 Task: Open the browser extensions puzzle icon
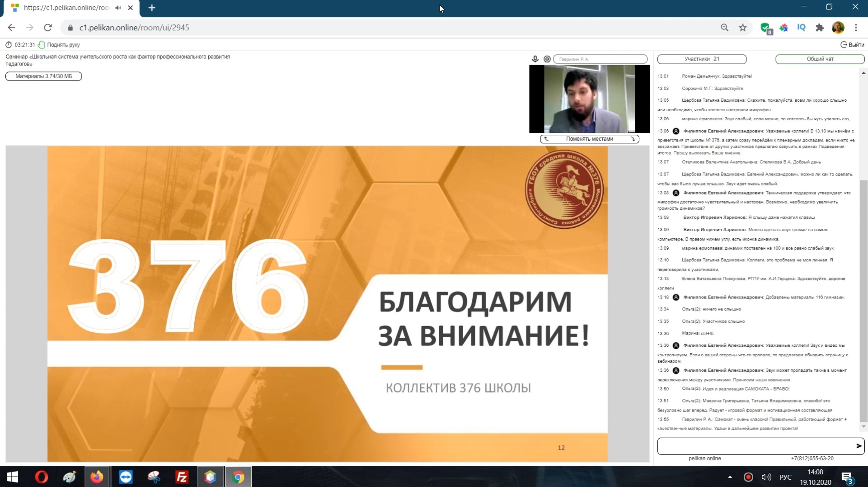(820, 28)
